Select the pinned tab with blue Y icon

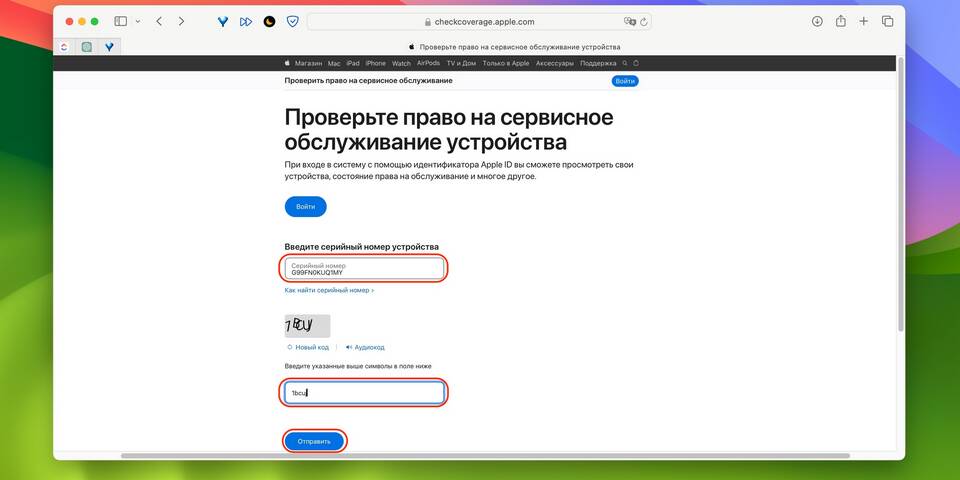coord(109,47)
